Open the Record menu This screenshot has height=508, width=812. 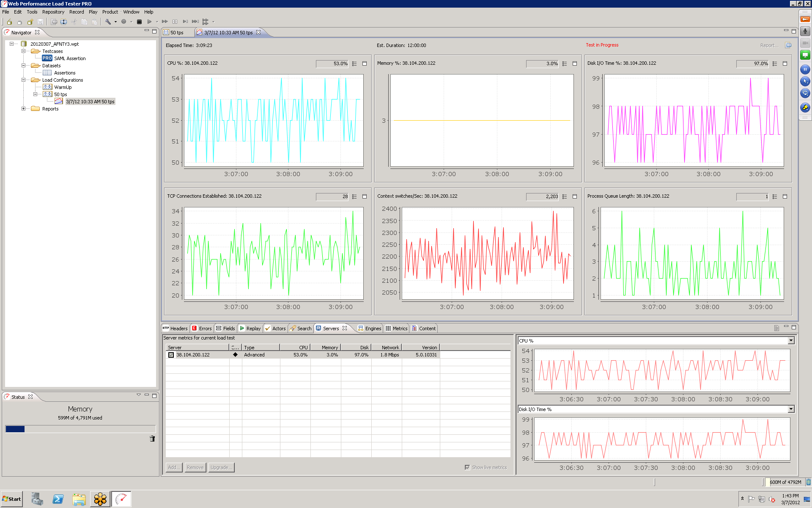77,12
